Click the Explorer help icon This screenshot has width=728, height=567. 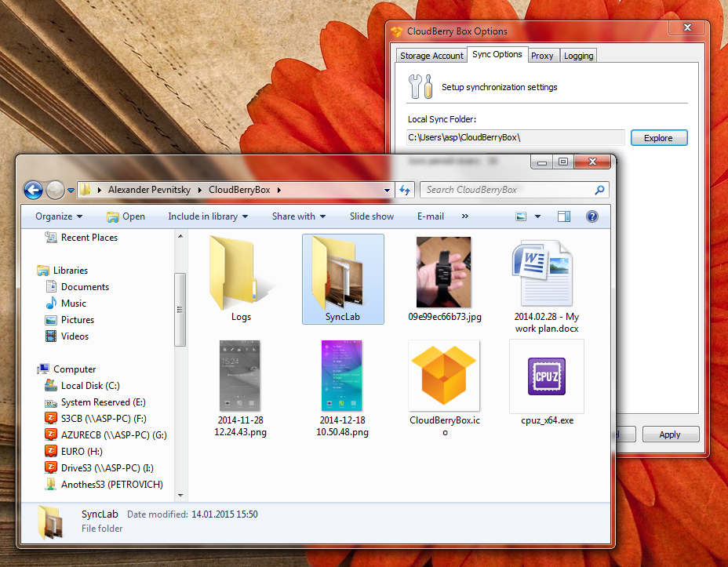(x=592, y=216)
